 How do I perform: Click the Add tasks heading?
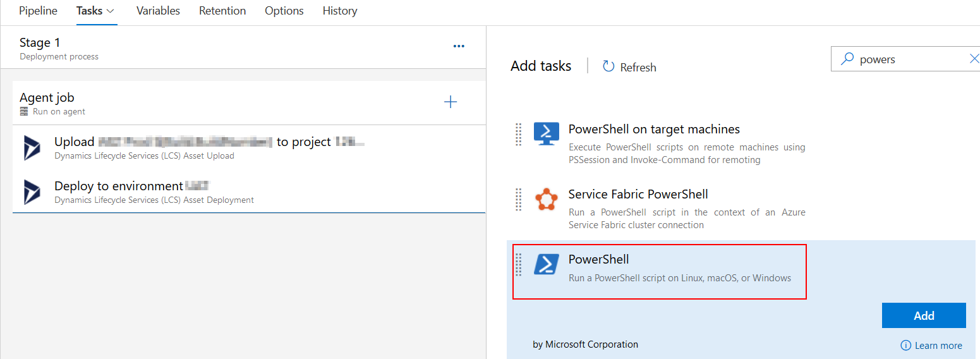pyautogui.click(x=541, y=66)
